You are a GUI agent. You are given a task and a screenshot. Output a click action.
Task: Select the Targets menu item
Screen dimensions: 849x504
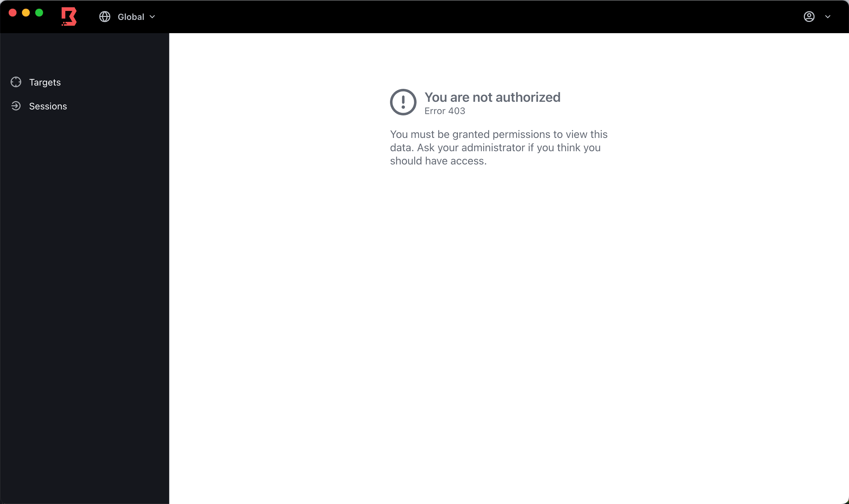coord(44,82)
